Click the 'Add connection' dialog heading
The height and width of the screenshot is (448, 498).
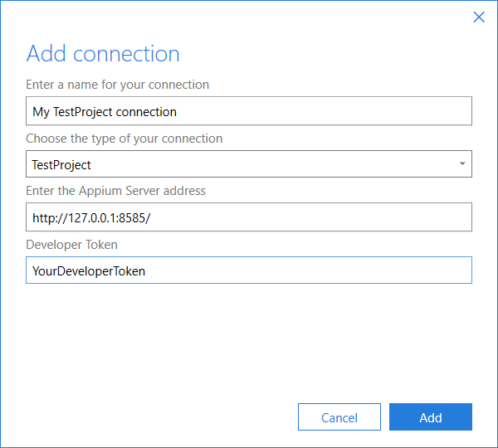click(x=103, y=53)
